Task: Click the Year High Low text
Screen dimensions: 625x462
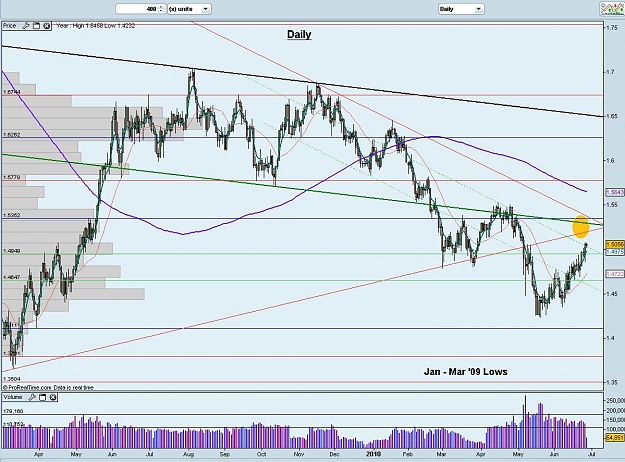Action: click(96, 26)
